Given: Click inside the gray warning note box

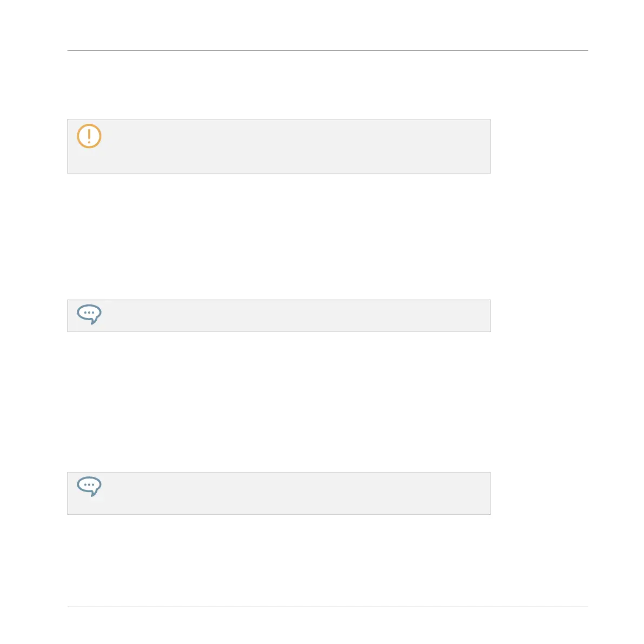Looking at the screenshot, I should (x=279, y=146).
